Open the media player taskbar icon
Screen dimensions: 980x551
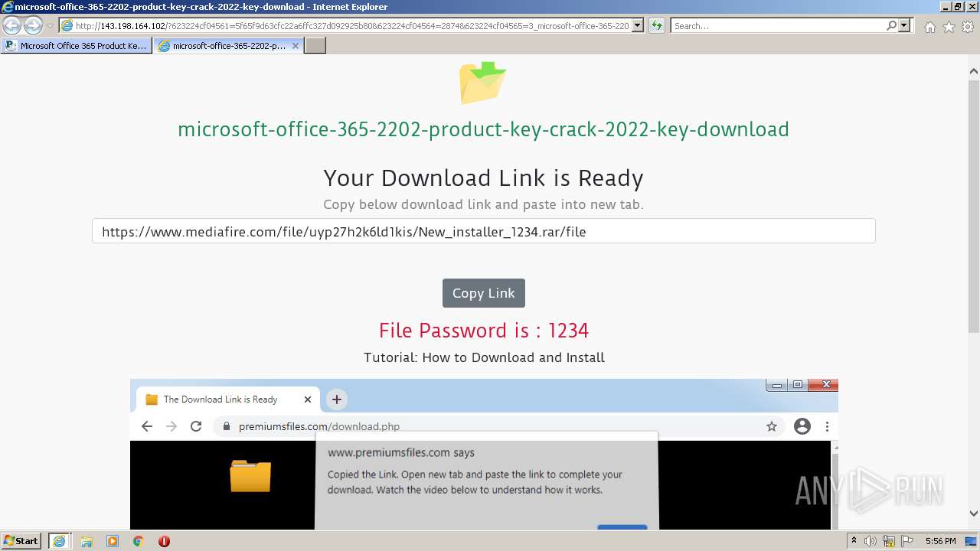[113, 541]
